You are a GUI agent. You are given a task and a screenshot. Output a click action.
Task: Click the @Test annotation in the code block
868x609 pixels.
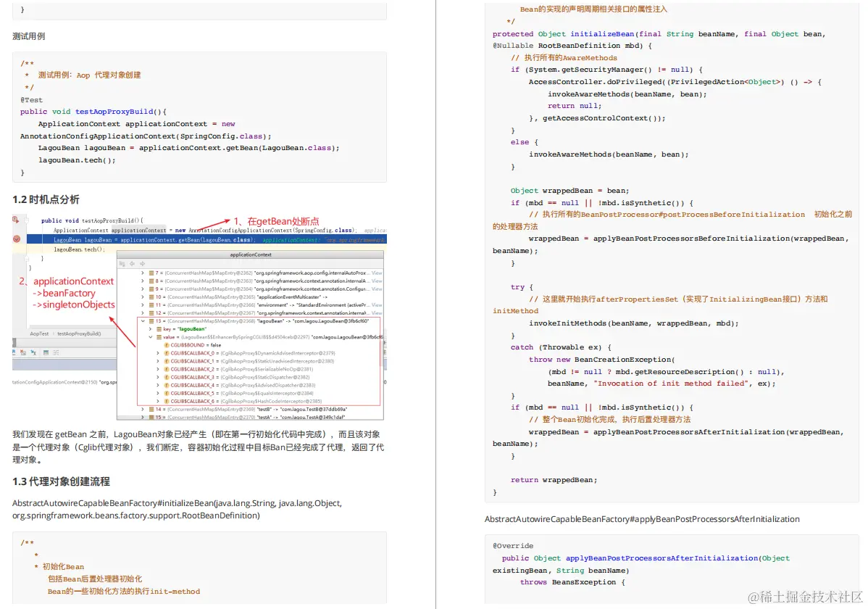point(32,100)
